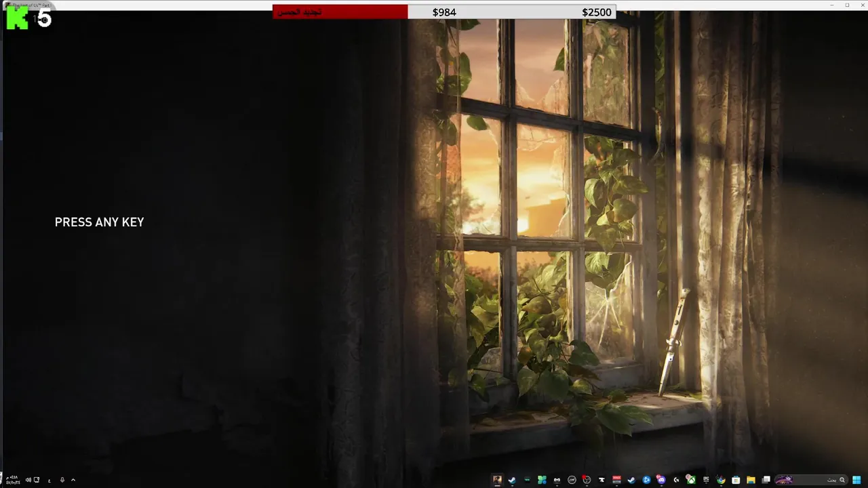Open the taskbar clock and date
Image resolution: width=868 pixels, height=488 pixels.
(12, 480)
